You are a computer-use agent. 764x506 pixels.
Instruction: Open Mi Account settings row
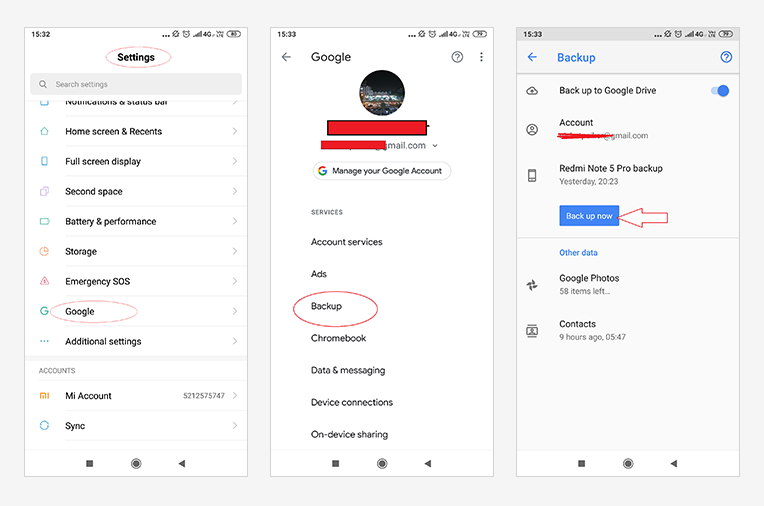click(136, 396)
